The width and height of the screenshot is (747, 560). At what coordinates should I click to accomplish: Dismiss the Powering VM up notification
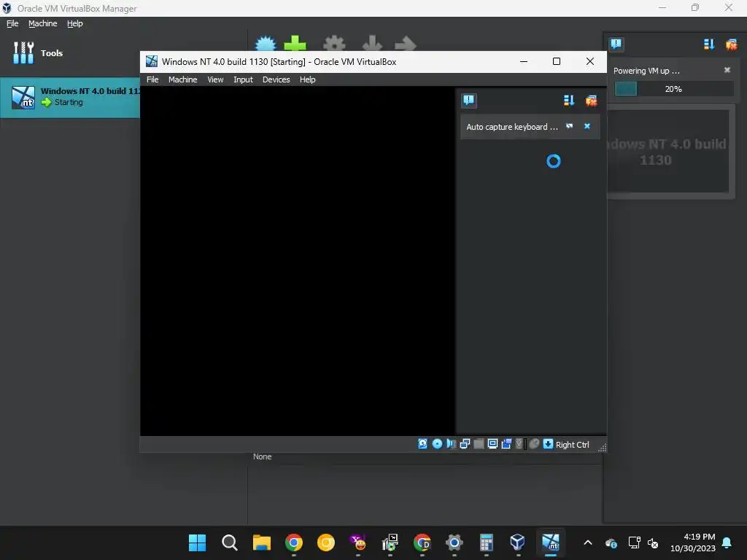pyautogui.click(x=727, y=70)
